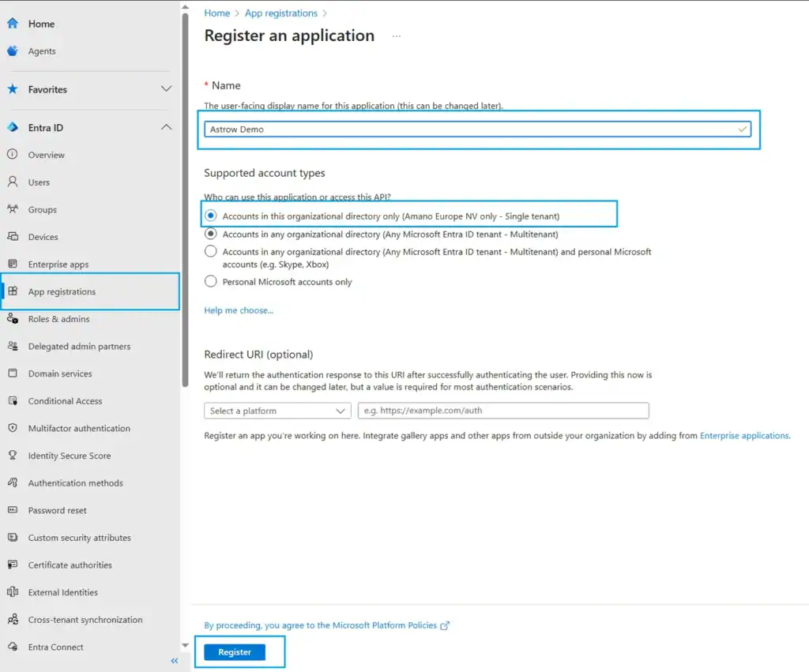The image size is (809, 672).
Task: Open Delegated admin partners menu item
Action: [x=79, y=346]
